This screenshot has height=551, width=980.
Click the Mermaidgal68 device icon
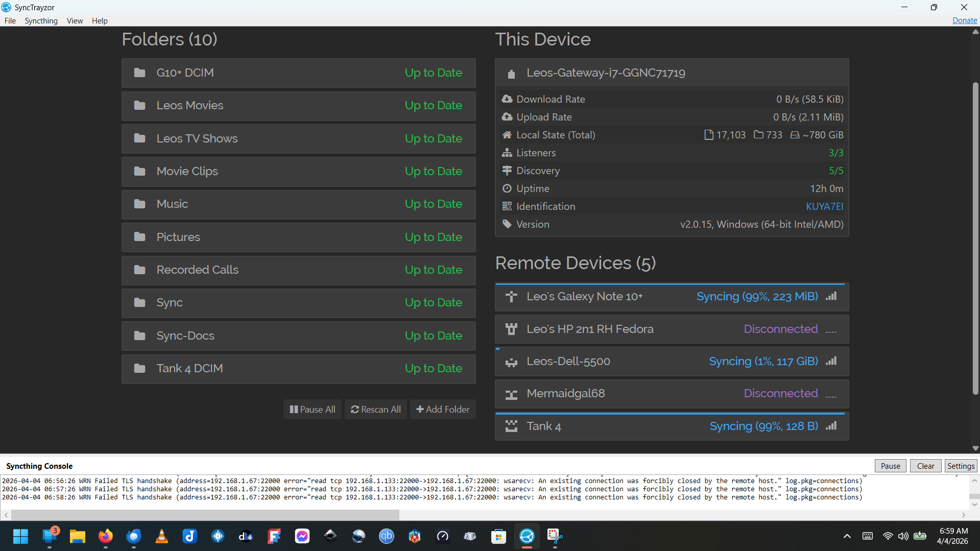(511, 394)
